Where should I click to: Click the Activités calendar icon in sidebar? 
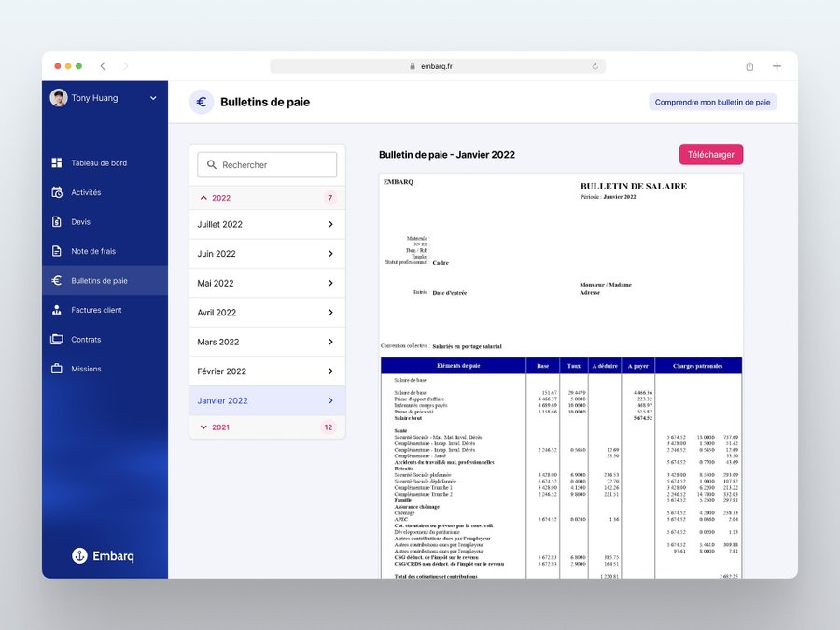click(x=57, y=192)
